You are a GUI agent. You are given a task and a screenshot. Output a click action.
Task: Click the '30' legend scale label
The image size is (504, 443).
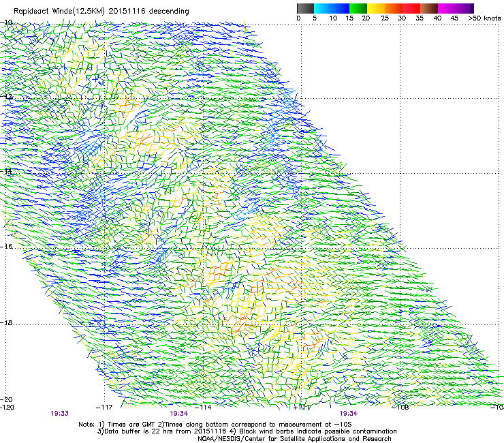pyautogui.click(x=402, y=18)
